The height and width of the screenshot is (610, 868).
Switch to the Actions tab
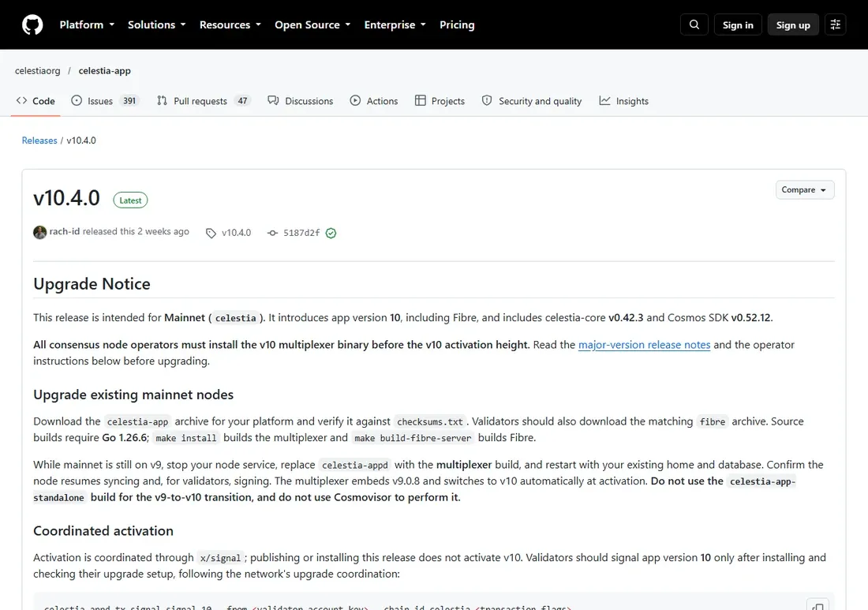[x=374, y=101]
